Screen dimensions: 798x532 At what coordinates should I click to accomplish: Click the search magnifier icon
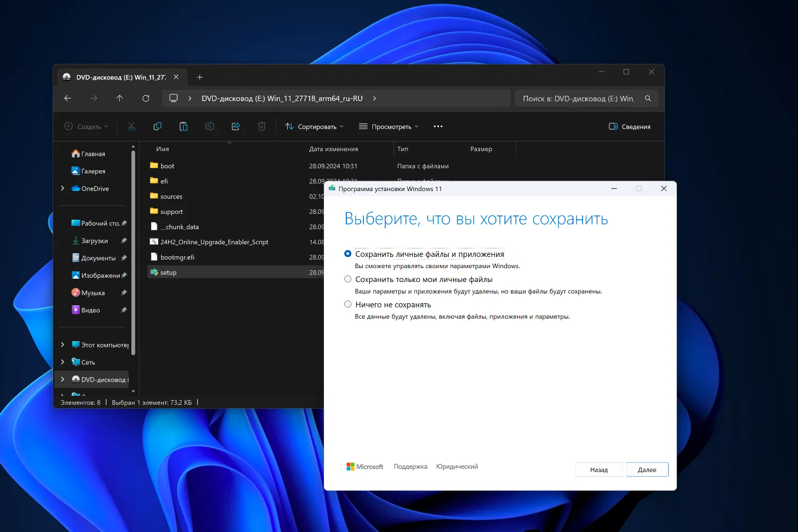[x=648, y=98]
